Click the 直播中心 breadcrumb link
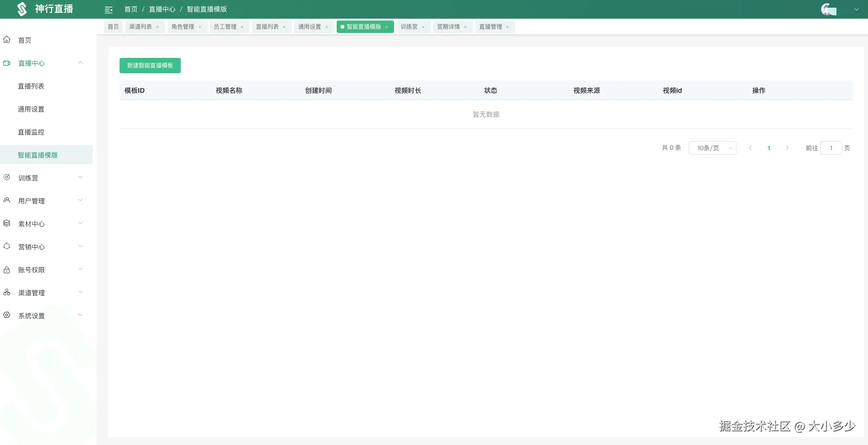 [162, 9]
